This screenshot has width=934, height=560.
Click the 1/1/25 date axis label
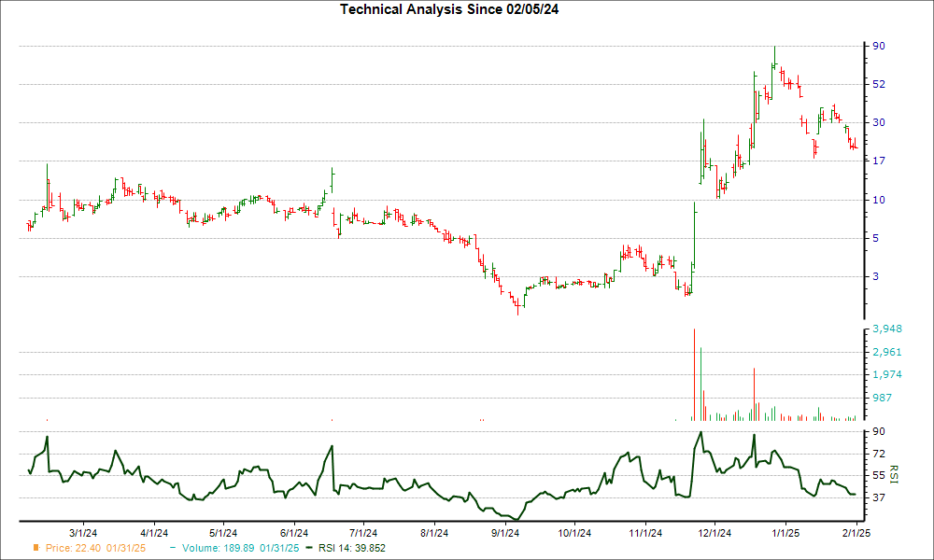coord(785,533)
